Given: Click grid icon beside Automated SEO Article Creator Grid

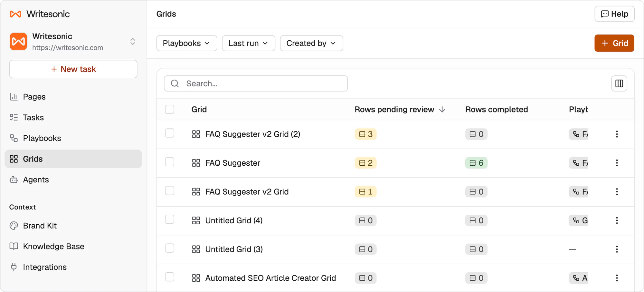Looking at the screenshot, I should point(196,278).
